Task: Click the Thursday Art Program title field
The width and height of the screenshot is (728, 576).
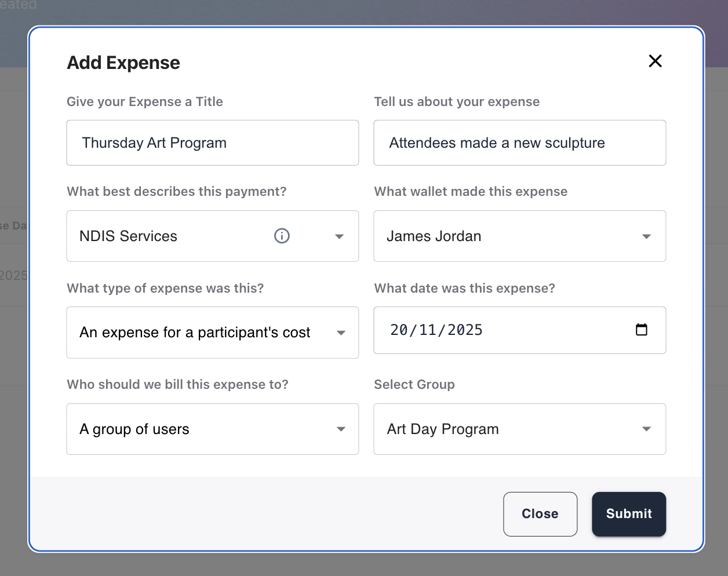Action: tap(212, 143)
